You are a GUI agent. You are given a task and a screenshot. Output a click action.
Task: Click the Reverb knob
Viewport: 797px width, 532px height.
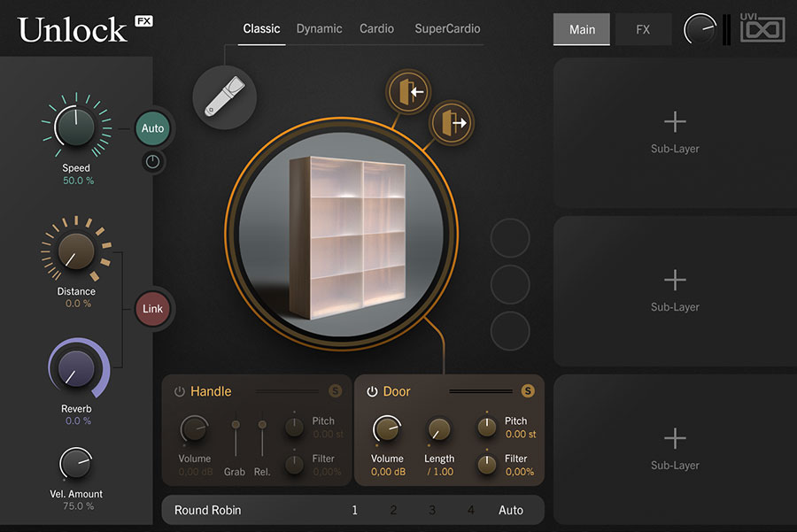(x=76, y=368)
